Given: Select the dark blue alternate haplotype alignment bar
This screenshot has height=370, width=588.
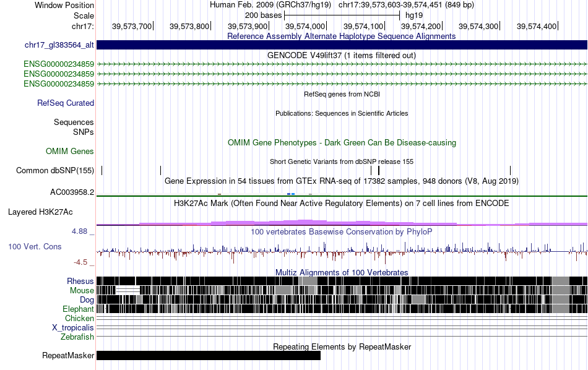Looking at the screenshot, I should pyautogui.click(x=342, y=45).
